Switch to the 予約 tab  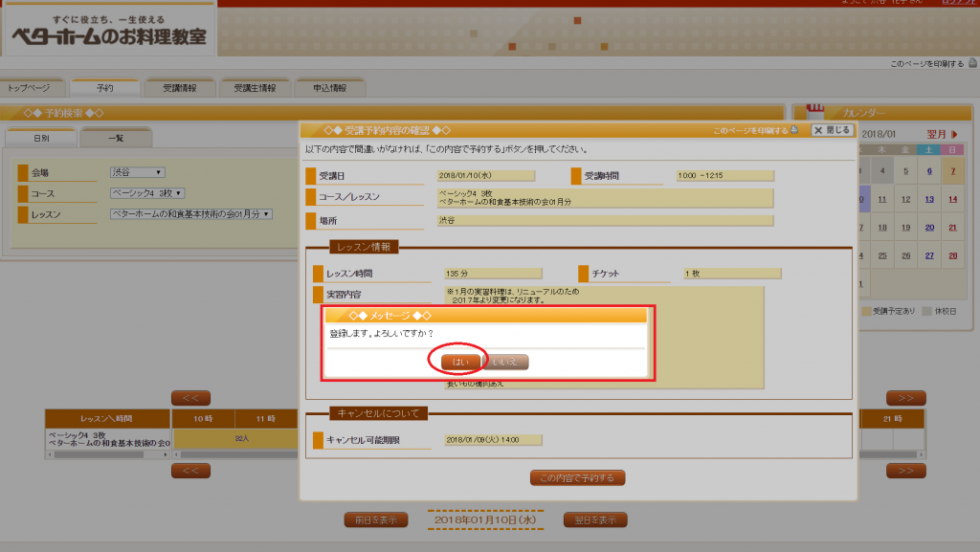[x=105, y=88]
